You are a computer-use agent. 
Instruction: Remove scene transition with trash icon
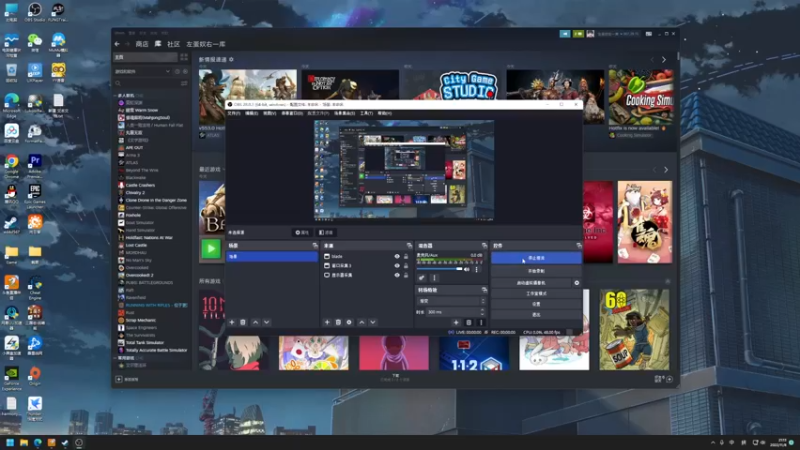(468, 322)
